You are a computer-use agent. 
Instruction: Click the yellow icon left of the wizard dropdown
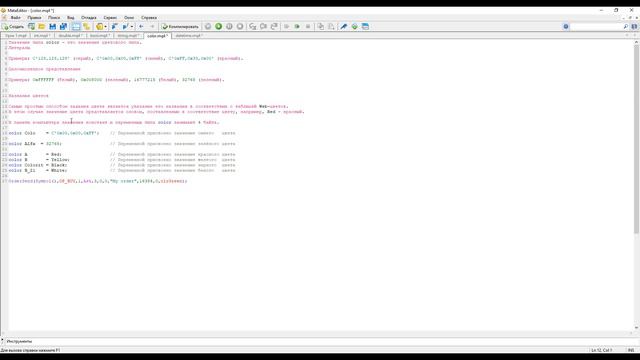click(x=99, y=27)
